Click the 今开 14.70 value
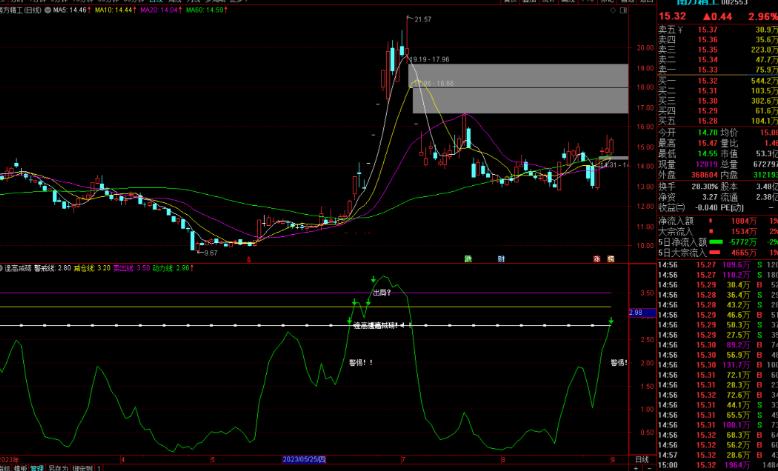 pyautogui.click(x=708, y=133)
